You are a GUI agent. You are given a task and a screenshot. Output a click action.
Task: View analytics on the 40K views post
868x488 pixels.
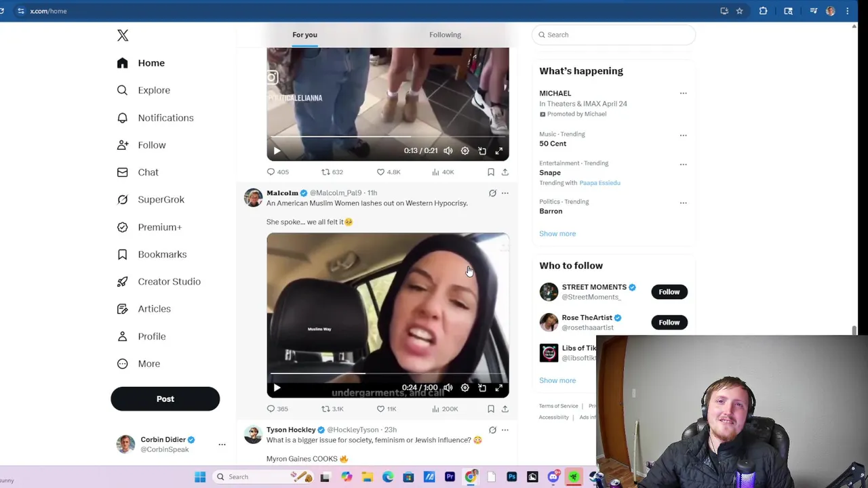(443, 172)
